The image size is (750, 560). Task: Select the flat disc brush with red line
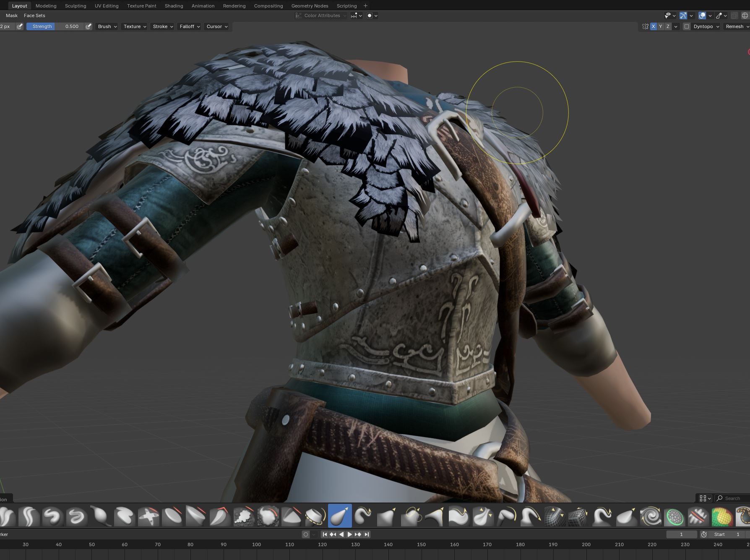click(x=172, y=516)
